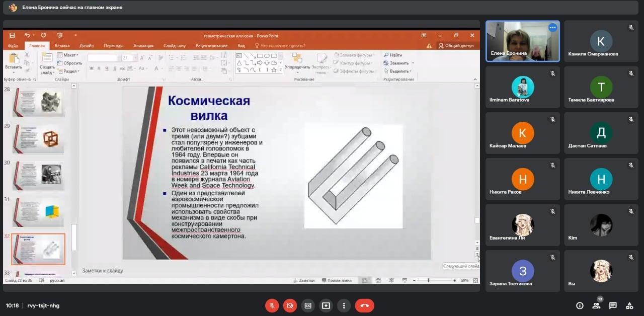Open the Activities panel icon
Viewport: 644px width, 316px height.
(629, 305)
